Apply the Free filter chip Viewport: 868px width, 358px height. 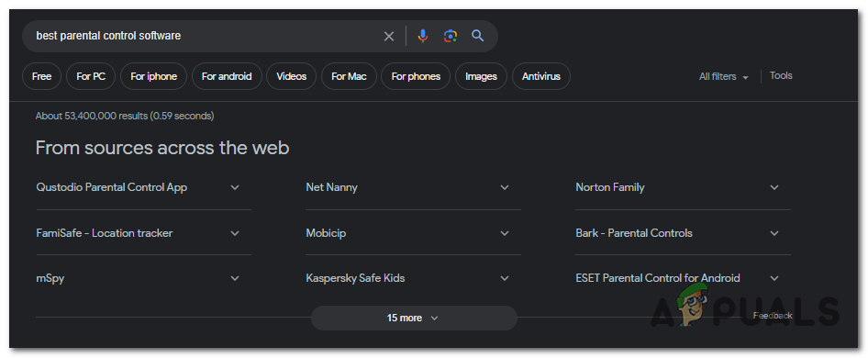coord(41,76)
